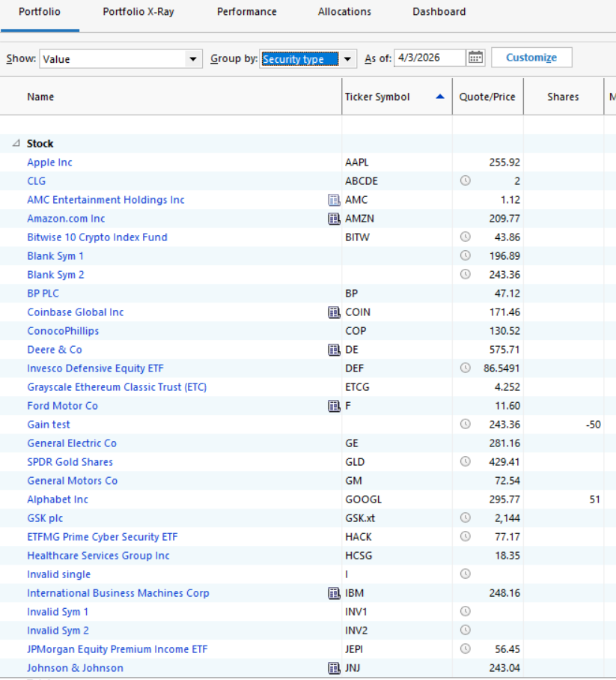Select the 575.71 price for Deere
The height and width of the screenshot is (680, 616).
pos(504,350)
